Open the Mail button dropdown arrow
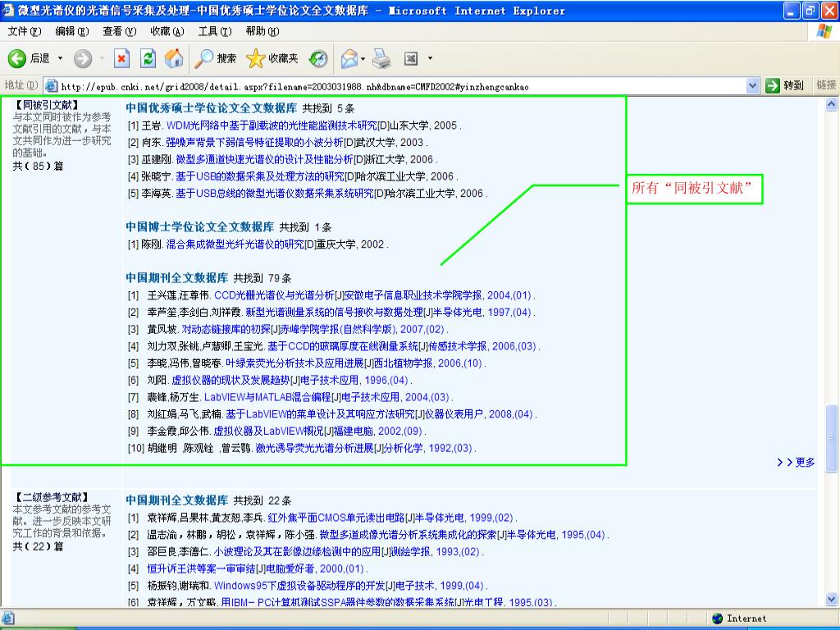Image resolution: width=840 pixels, height=630 pixels. [x=363, y=58]
